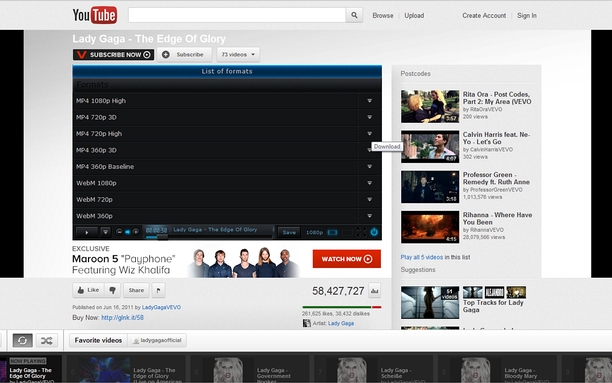Open the Upload link
The width and height of the screenshot is (612, 383).
[x=414, y=16]
